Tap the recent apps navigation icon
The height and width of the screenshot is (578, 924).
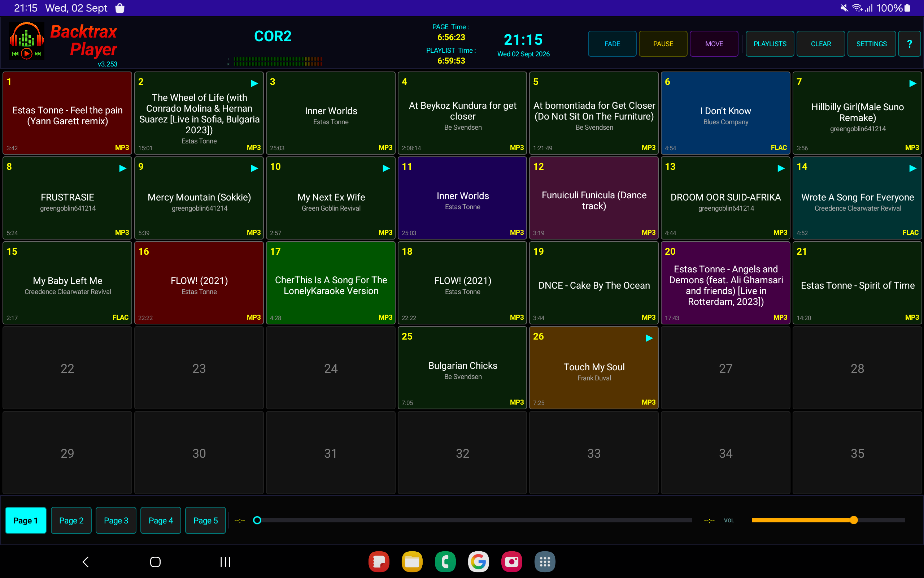click(x=225, y=561)
